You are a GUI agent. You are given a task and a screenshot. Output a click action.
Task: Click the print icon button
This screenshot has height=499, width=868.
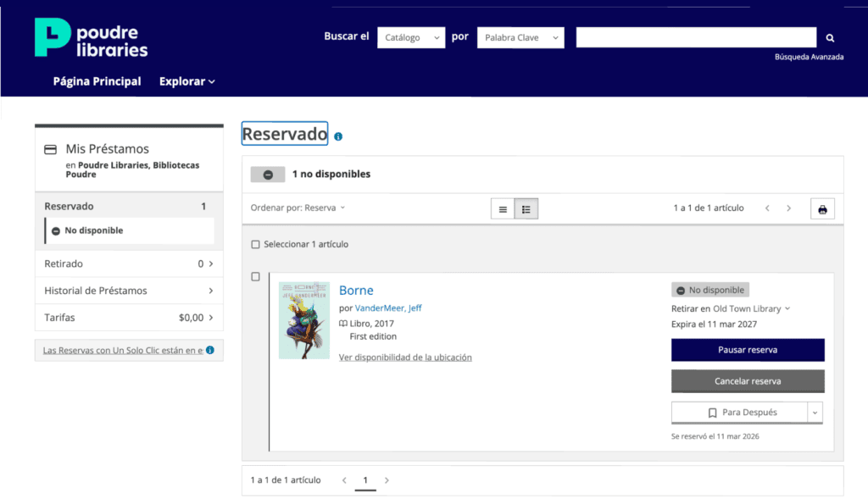click(822, 209)
